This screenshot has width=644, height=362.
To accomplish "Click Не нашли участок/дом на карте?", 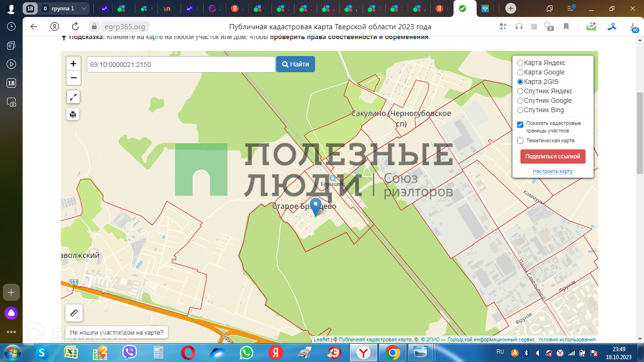I will click(x=117, y=333).
